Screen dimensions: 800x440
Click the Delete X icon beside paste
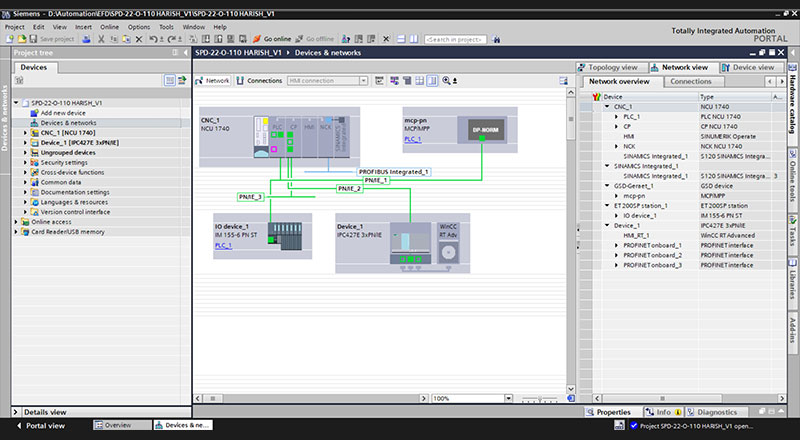pos(139,39)
